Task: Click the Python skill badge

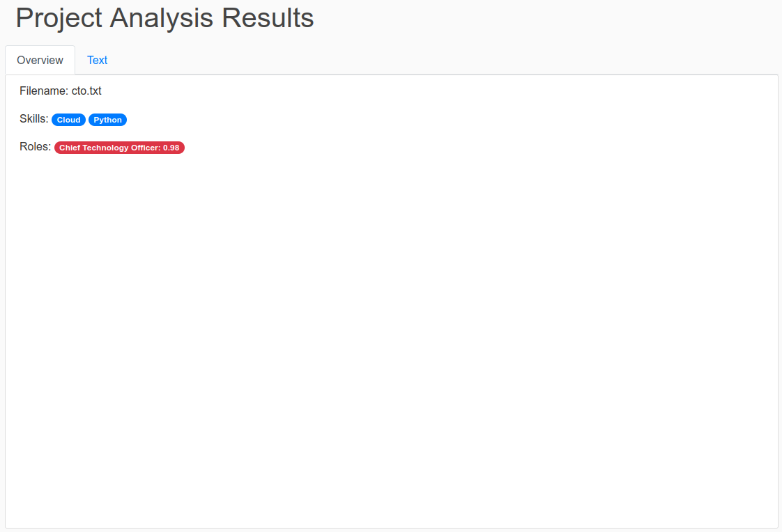Action: pyautogui.click(x=108, y=120)
